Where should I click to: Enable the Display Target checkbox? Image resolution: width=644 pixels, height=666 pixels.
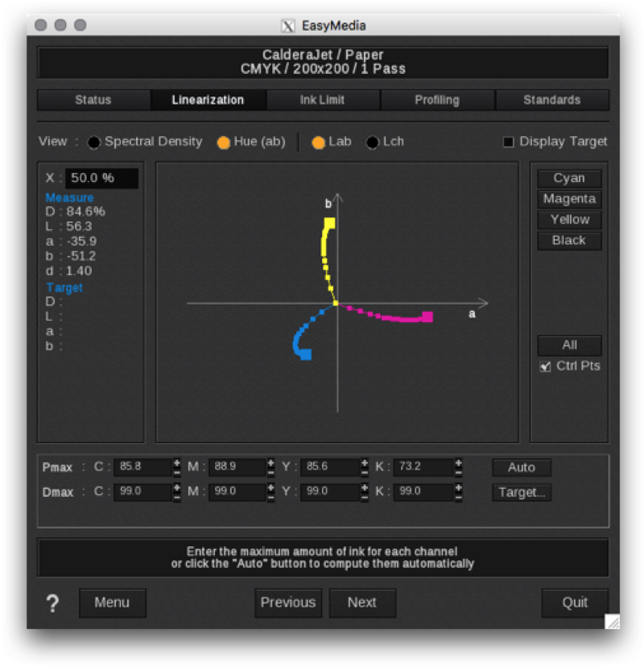(x=509, y=143)
